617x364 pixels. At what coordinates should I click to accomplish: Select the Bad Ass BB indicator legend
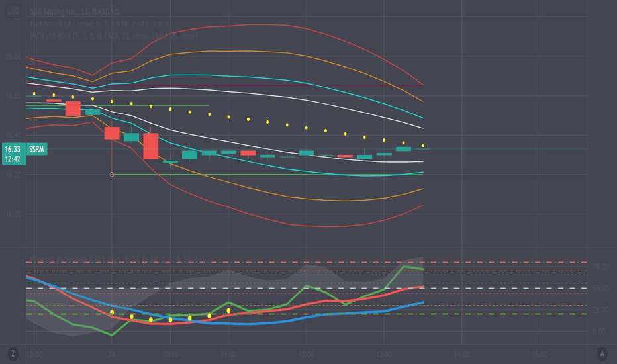(x=101, y=24)
